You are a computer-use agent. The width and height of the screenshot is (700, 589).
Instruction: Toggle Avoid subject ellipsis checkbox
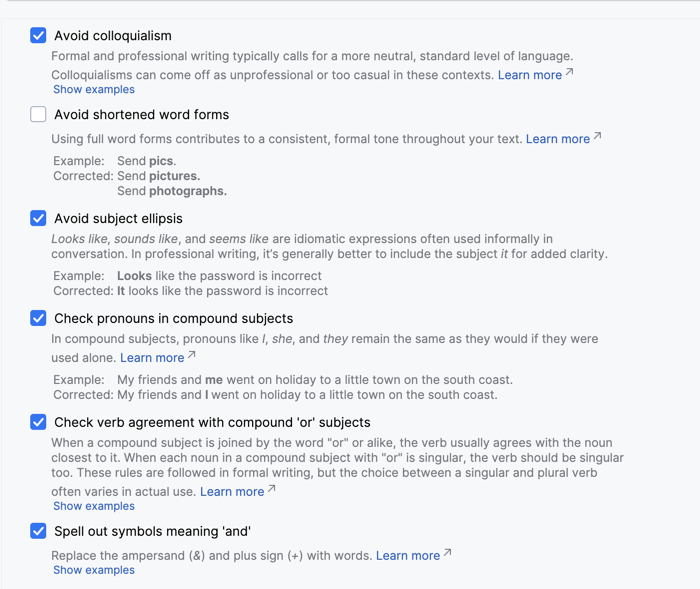click(x=38, y=218)
